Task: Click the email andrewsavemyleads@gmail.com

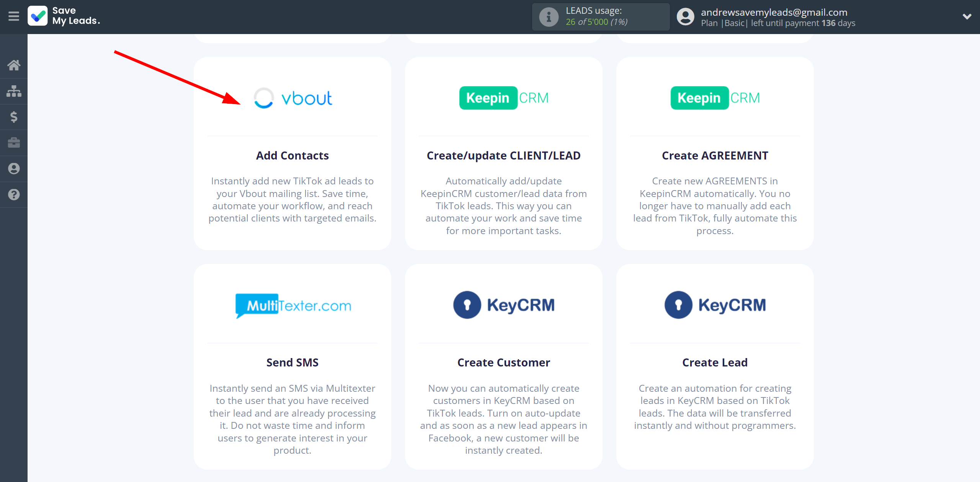Action: (774, 12)
